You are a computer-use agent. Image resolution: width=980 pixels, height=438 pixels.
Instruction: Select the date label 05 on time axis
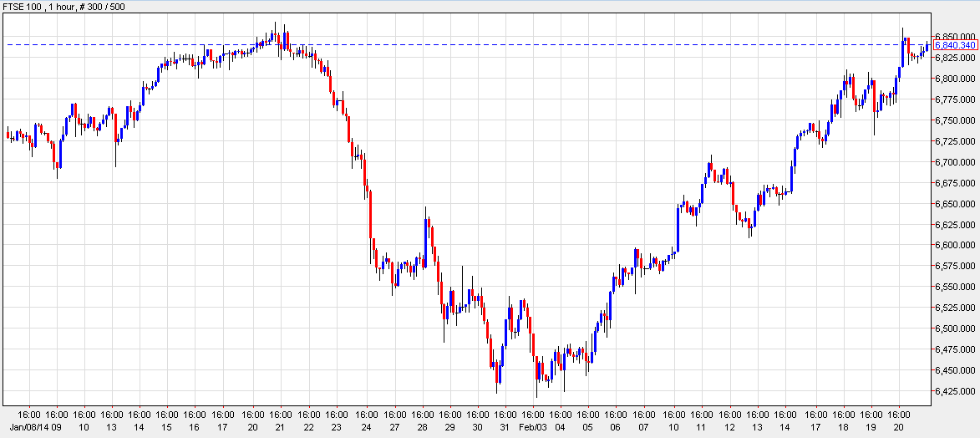(588, 426)
